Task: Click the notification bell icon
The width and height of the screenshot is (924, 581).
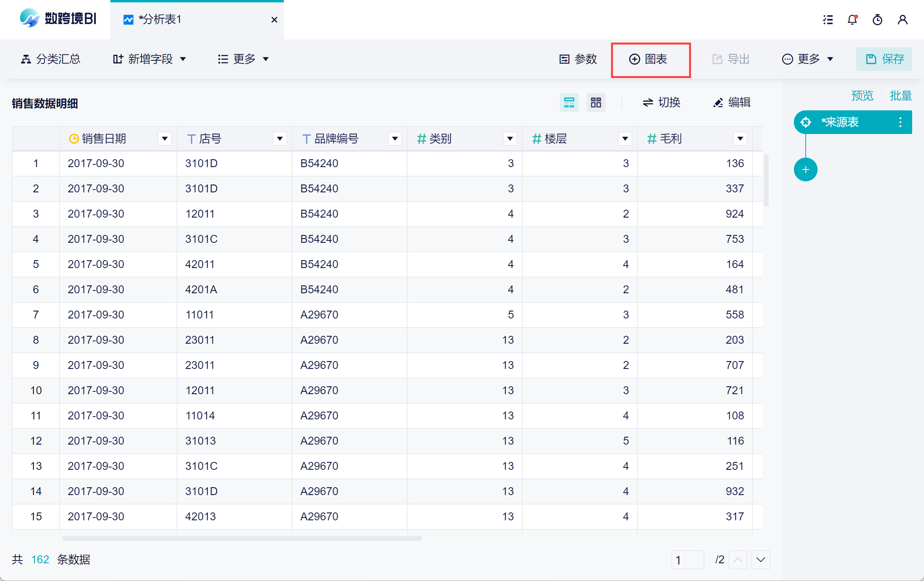Action: click(852, 20)
